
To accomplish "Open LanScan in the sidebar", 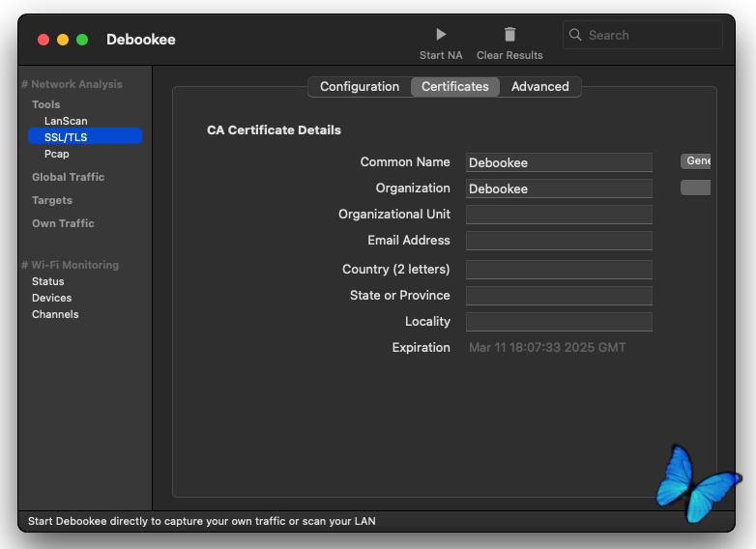I will 66,121.
